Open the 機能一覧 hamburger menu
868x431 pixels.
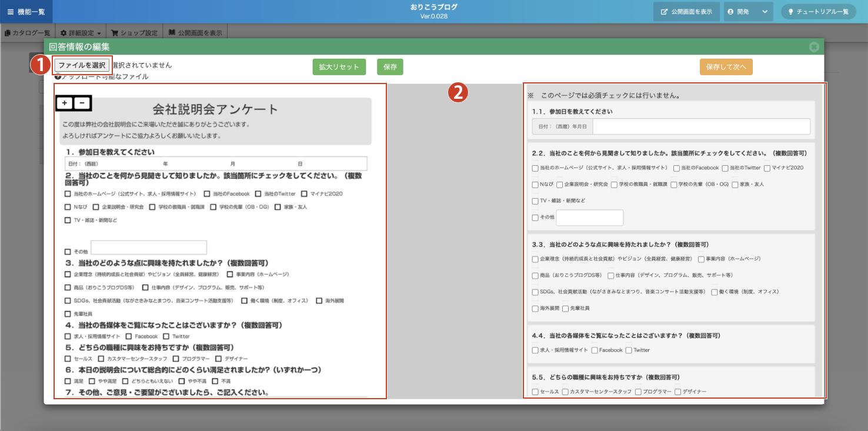26,12
